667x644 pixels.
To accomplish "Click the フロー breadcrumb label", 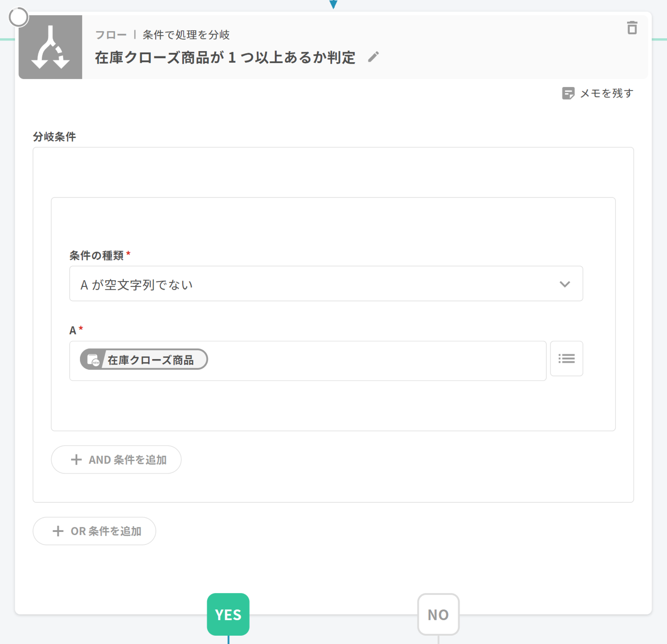I will [x=110, y=35].
